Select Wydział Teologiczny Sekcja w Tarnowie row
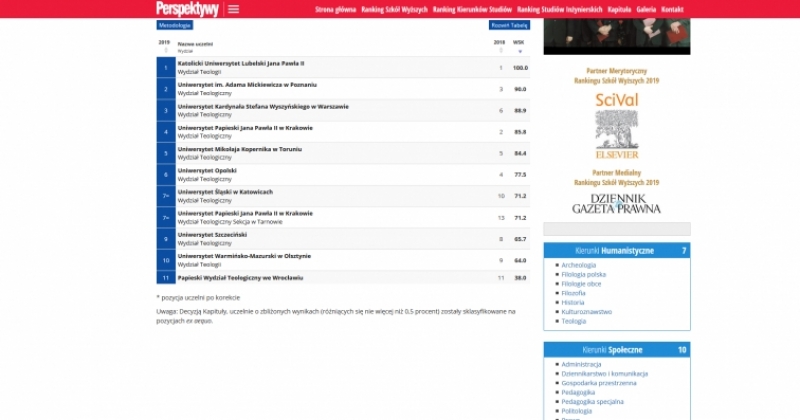This screenshot has height=420, width=800. [x=343, y=217]
